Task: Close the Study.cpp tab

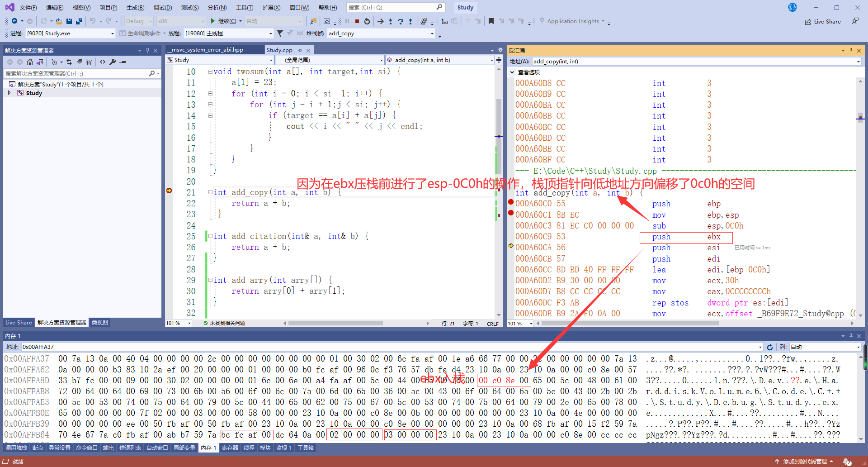Action: pos(308,50)
